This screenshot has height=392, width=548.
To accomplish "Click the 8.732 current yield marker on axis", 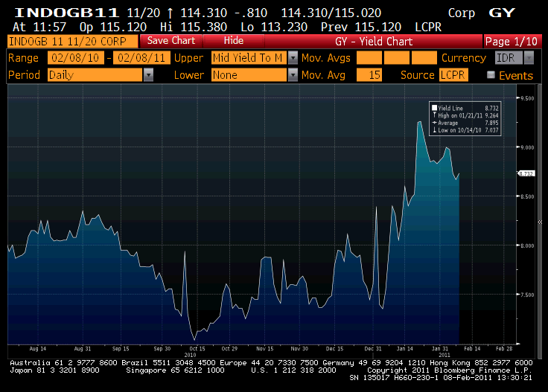I will point(526,173).
